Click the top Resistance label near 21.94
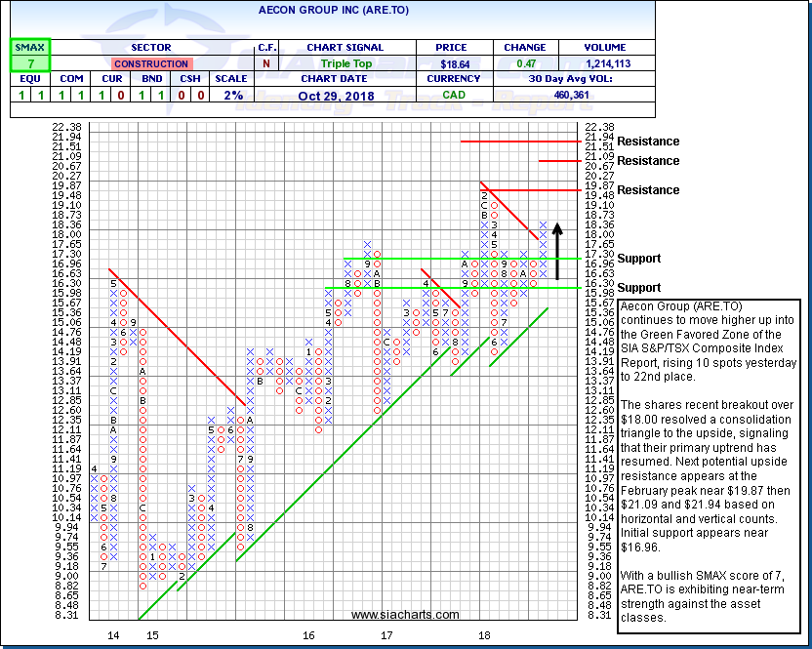Viewport: 812px width, 649px height. click(x=648, y=142)
